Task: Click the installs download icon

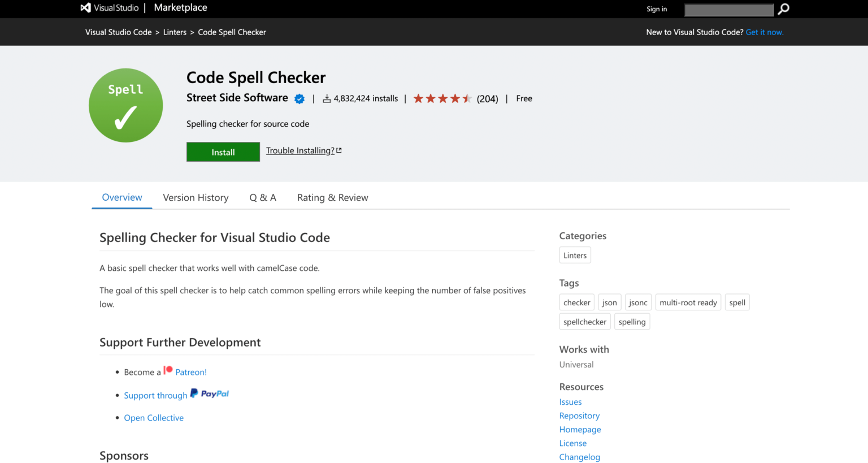Action: coord(326,98)
